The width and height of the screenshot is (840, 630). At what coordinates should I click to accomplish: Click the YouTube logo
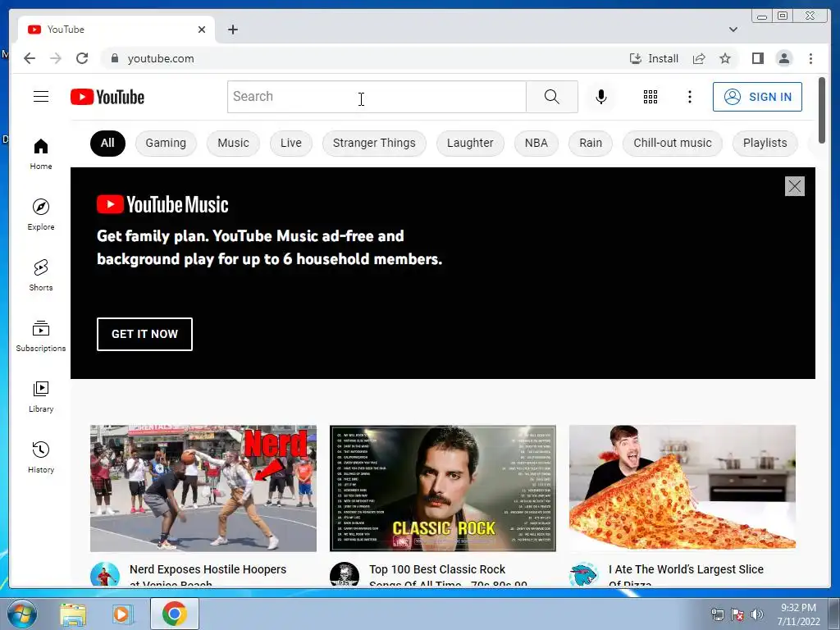(107, 97)
